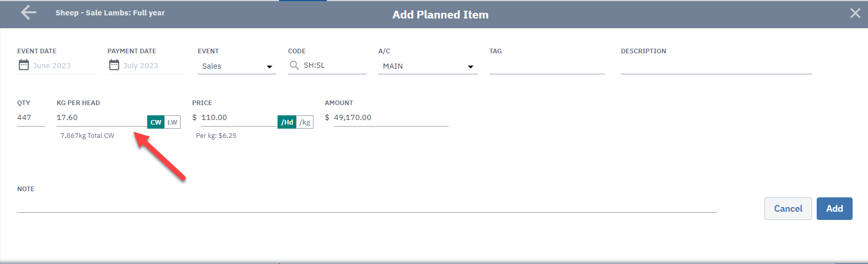868x264 pixels.
Task: Select the QTY field showing 447
Action: point(31,118)
